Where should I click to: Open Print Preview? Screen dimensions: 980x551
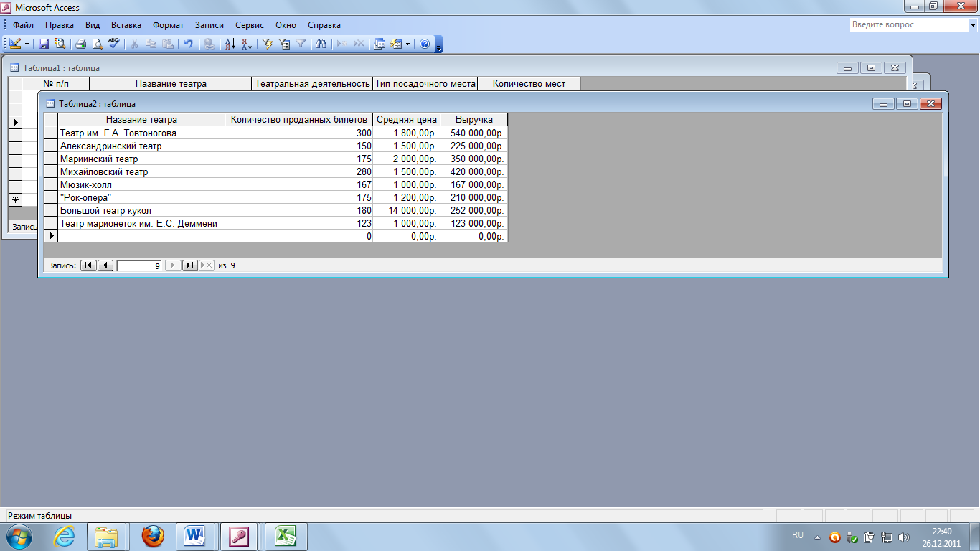(98, 44)
